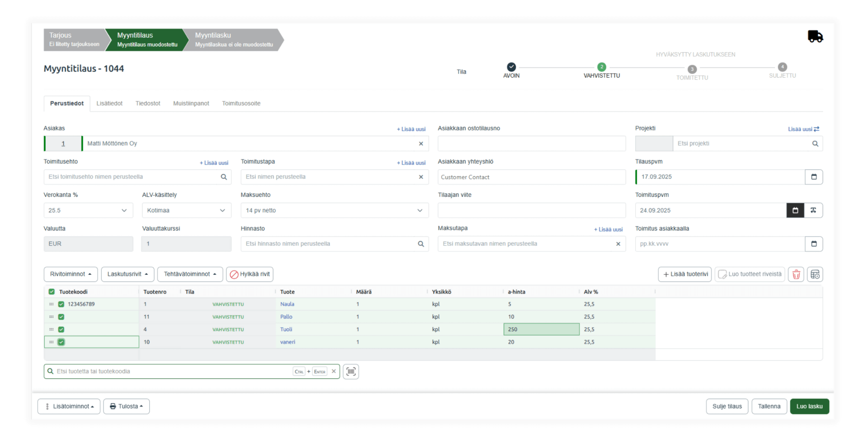Search for a project with magnifier icon
Image resolution: width=868 pixels, height=443 pixels.
click(x=815, y=144)
